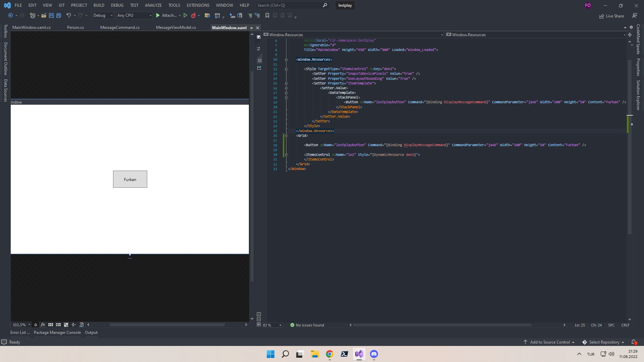Switch to the Person.cs tab
Viewport: 644px width, 362px height.
[x=75, y=27]
